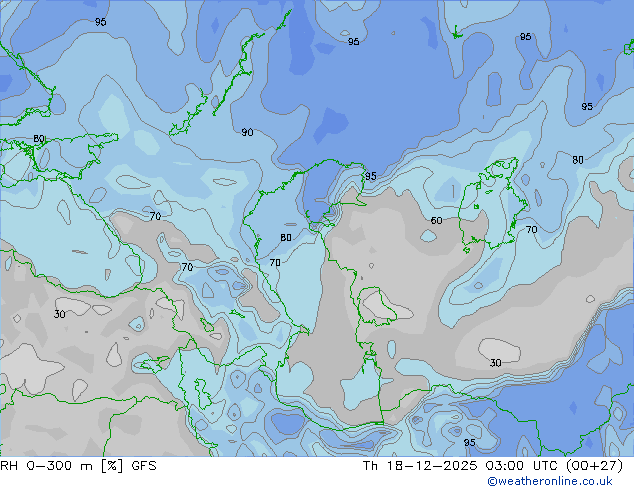This screenshot has height=490, width=634.
Task: Click the '30' label near the left edge
Action: (x=60, y=314)
